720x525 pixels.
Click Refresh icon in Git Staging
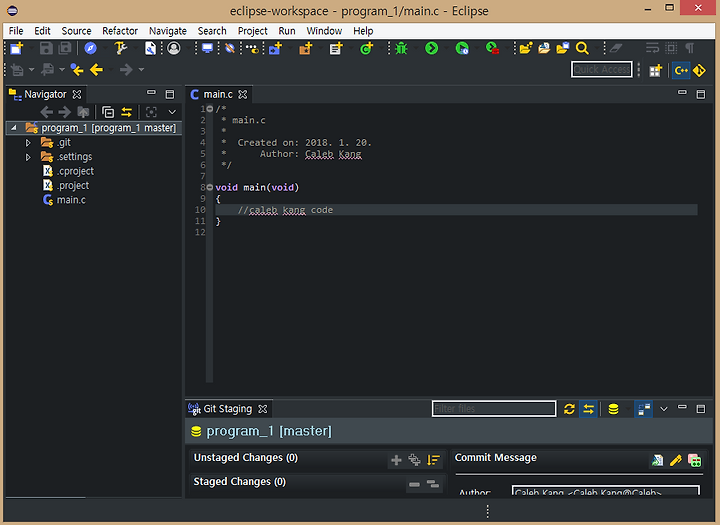pyautogui.click(x=569, y=409)
